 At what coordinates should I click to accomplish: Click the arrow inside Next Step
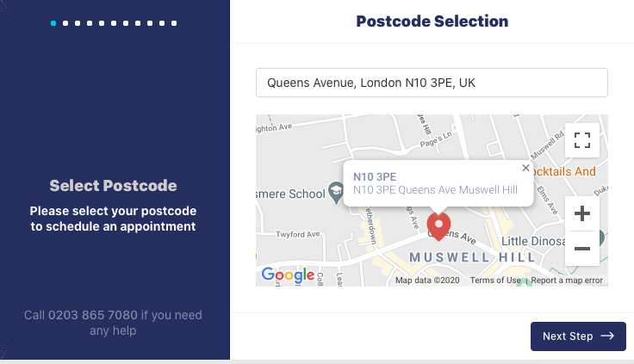coord(607,336)
